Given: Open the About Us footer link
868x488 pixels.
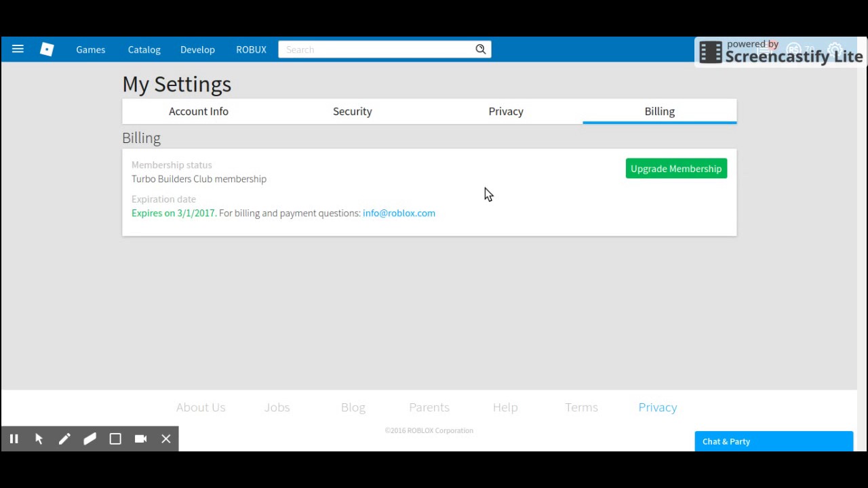Looking at the screenshot, I should [x=201, y=407].
